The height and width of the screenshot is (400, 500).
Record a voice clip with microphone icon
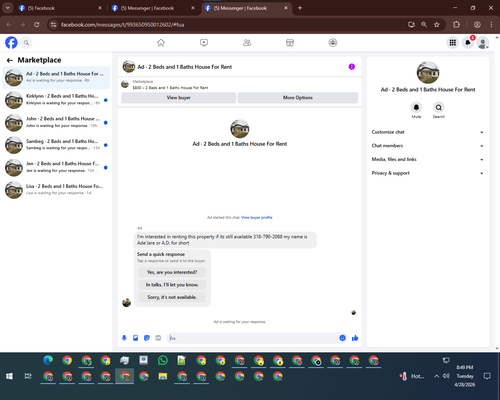point(124,338)
